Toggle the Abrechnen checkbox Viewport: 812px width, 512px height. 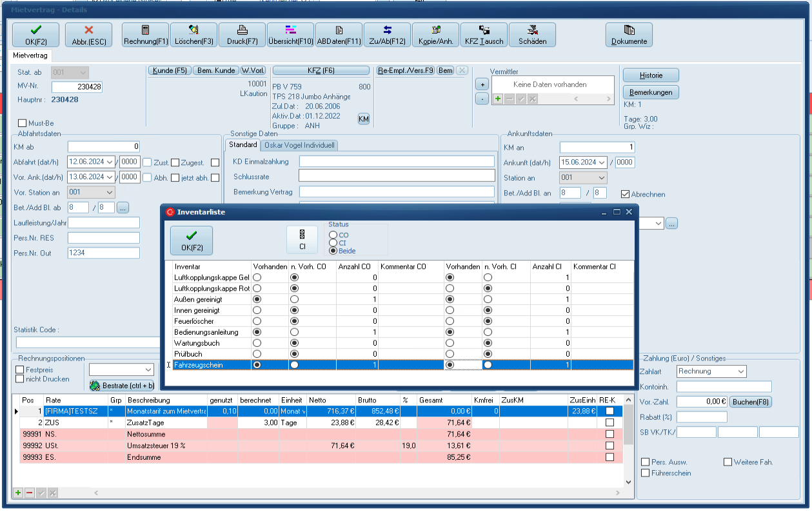point(624,194)
